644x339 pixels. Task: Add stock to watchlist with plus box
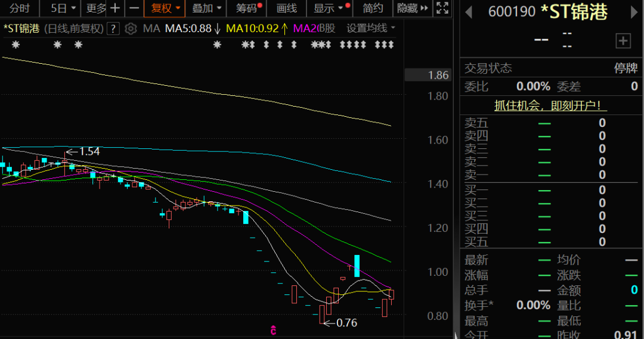click(x=623, y=41)
